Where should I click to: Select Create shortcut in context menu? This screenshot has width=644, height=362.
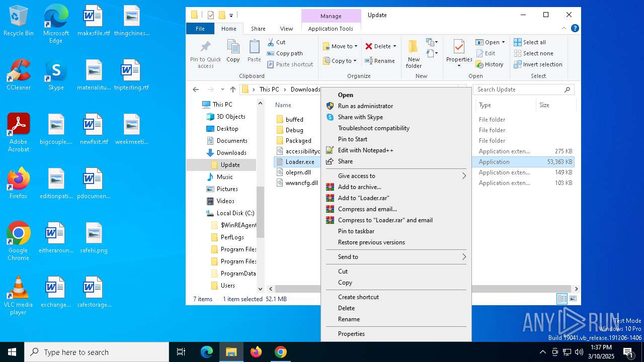(x=396, y=297)
